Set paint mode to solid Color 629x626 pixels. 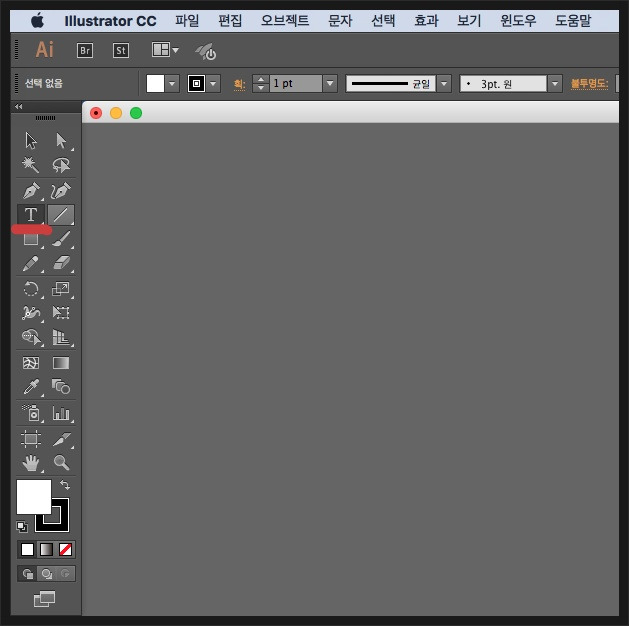(x=27, y=549)
